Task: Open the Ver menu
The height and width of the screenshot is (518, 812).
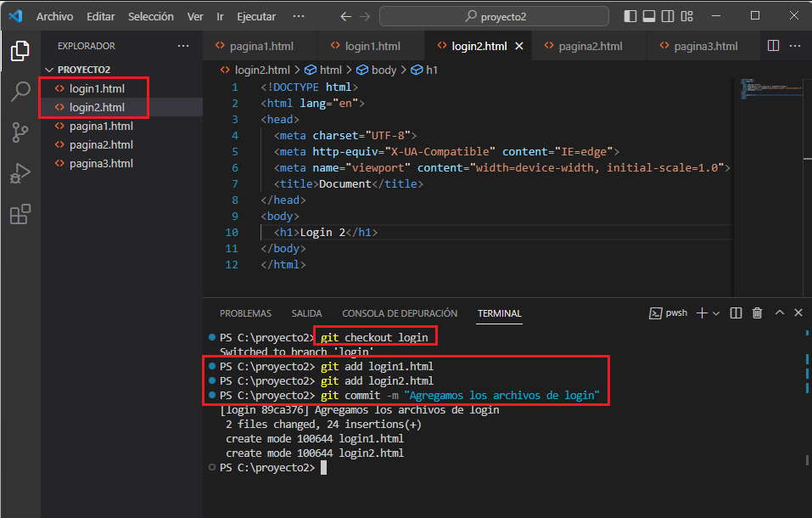Action: pos(195,17)
